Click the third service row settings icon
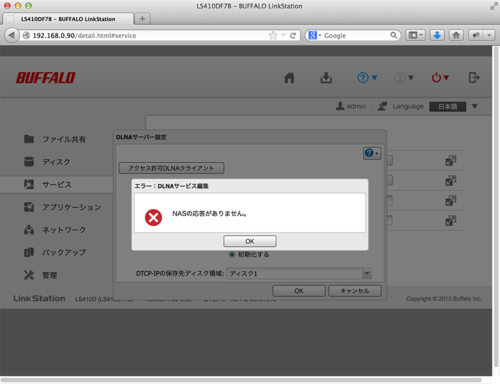Viewport: 500px width, 384px height. tap(451, 201)
